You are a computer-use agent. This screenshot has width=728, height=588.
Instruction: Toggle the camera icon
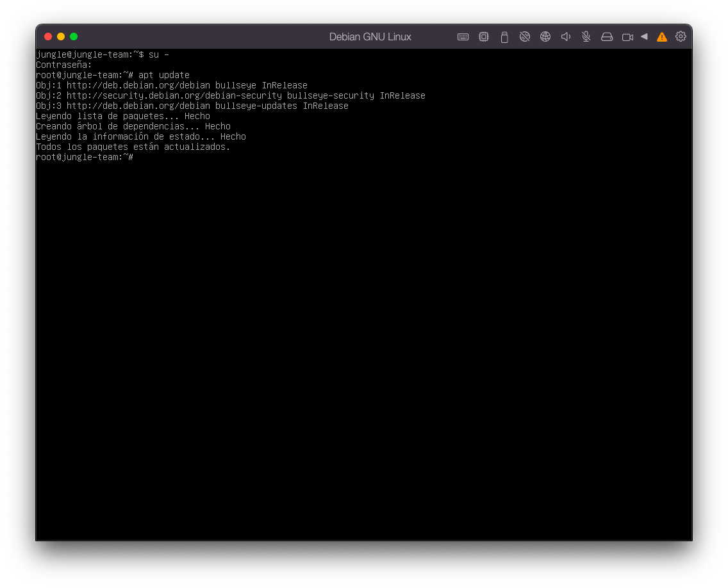(x=627, y=37)
